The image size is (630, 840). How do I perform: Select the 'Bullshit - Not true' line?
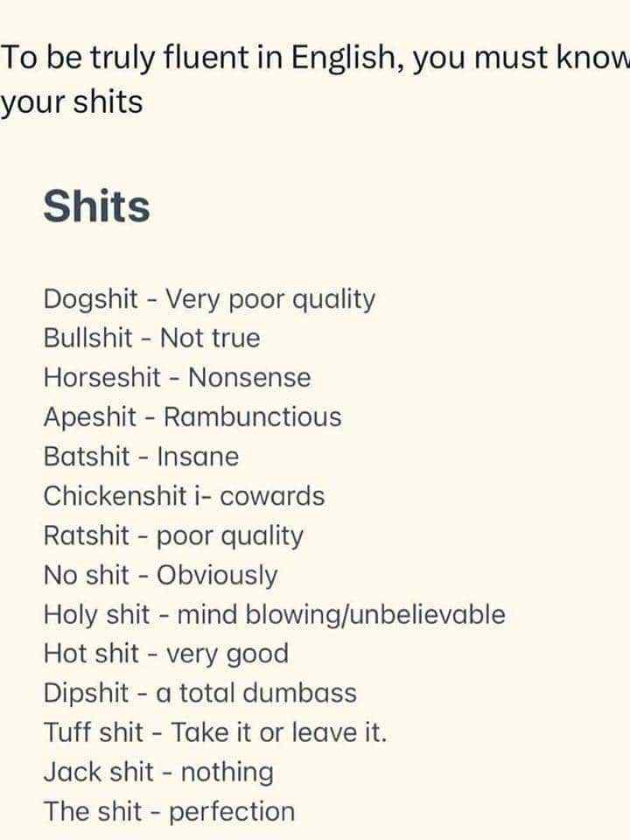click(151, 339)
